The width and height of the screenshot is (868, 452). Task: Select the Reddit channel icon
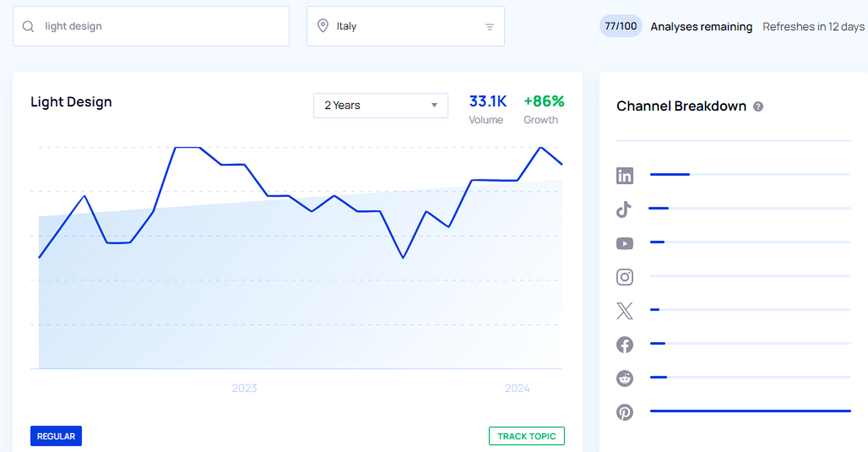625,378
